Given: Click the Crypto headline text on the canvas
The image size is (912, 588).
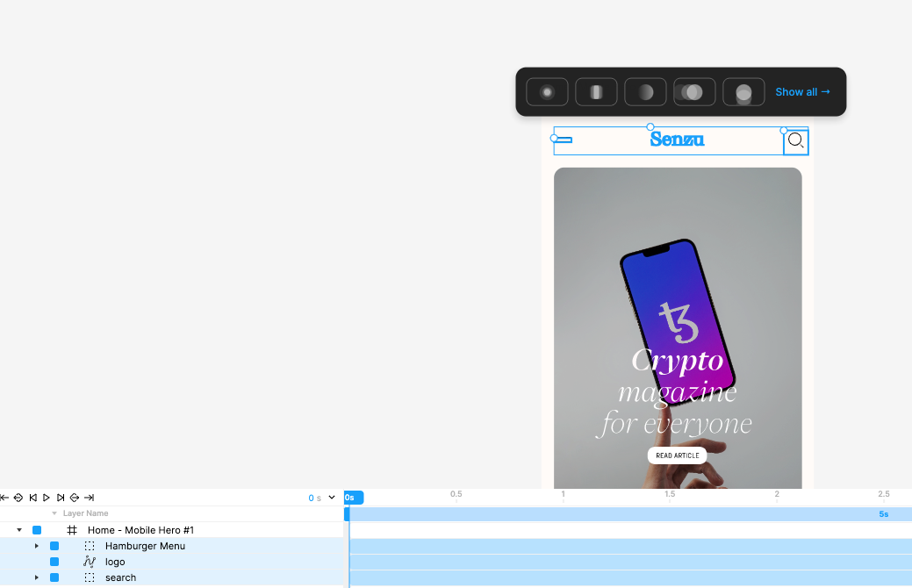Looking at the screenshot, I should pos(677,362).
